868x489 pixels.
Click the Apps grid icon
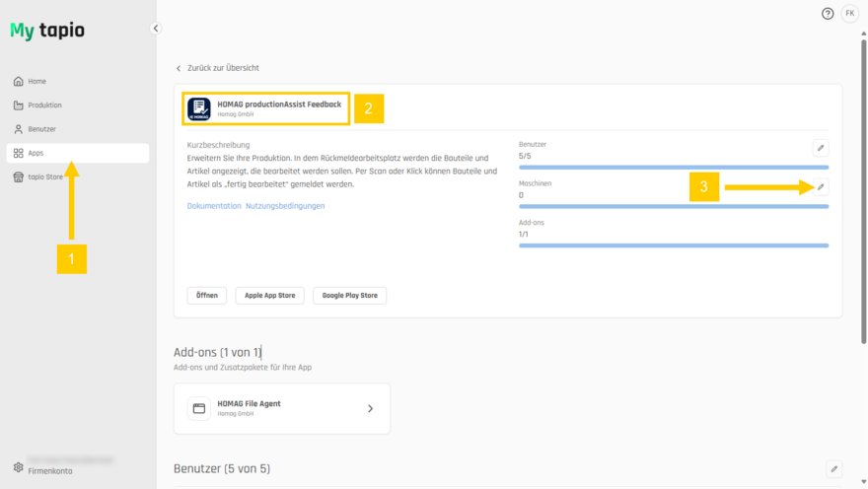19,153
